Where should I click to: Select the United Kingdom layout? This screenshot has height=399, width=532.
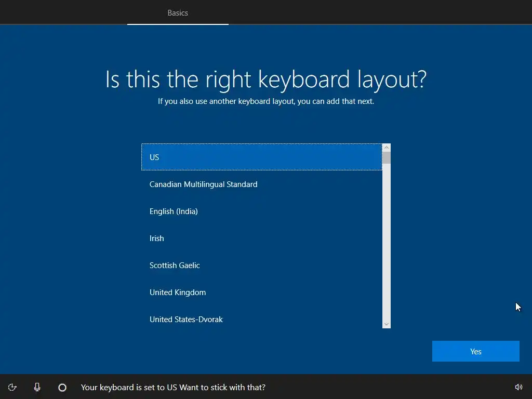tap(262, 292)
